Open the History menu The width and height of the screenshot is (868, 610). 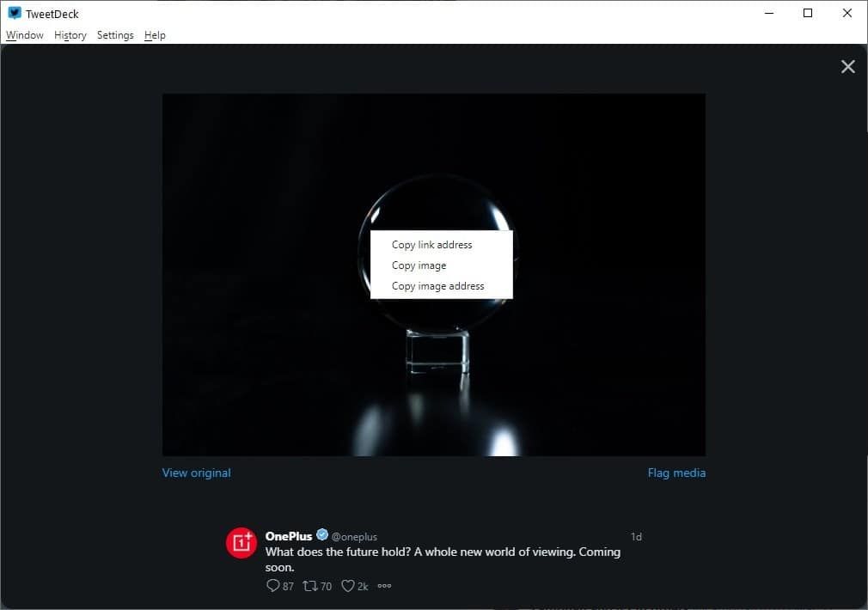point(70,35)
